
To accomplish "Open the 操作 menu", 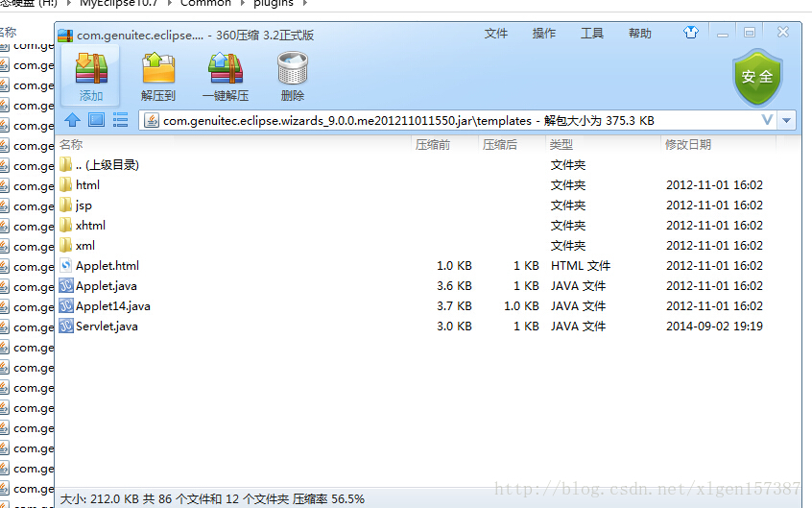I will [x=544, y=34].
